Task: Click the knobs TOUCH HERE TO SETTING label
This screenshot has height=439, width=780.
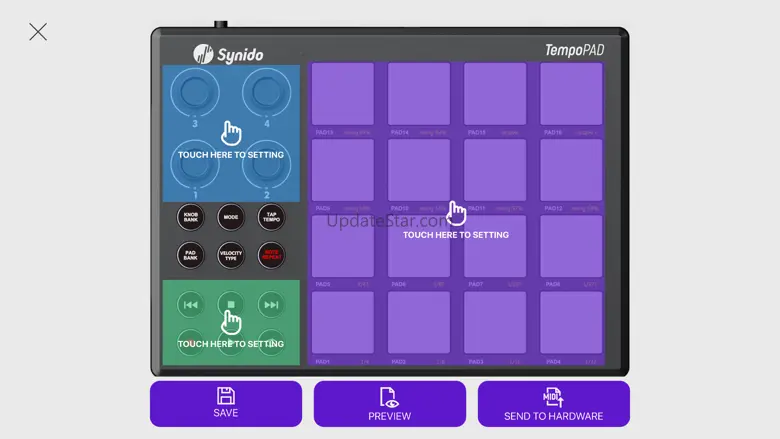Action: 231,155
